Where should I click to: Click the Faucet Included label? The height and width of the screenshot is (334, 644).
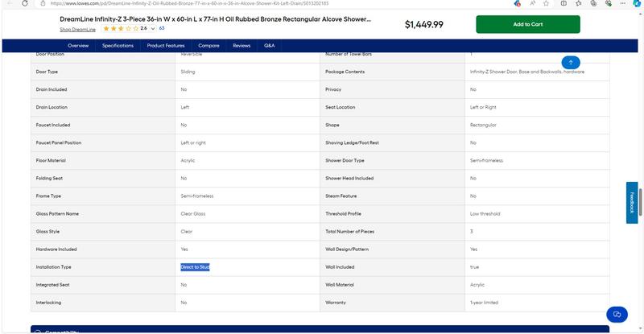click(x=53, y=125)
